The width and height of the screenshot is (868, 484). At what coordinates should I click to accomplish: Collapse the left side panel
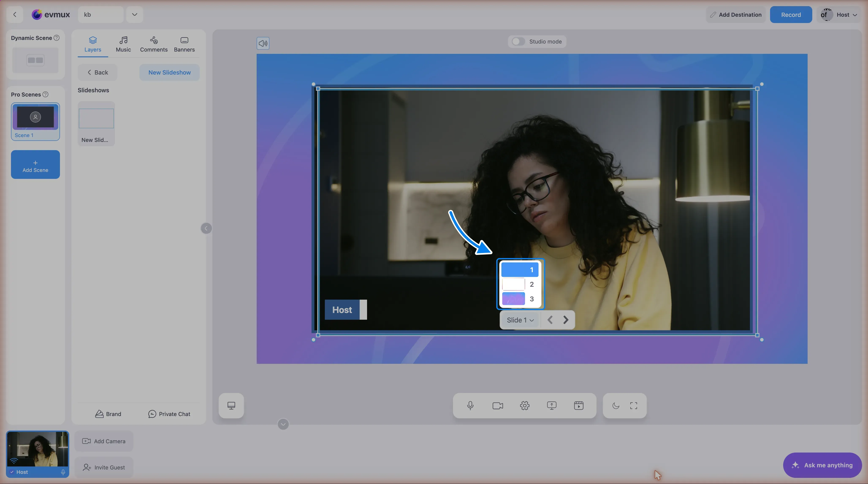(x=206, y=228)
